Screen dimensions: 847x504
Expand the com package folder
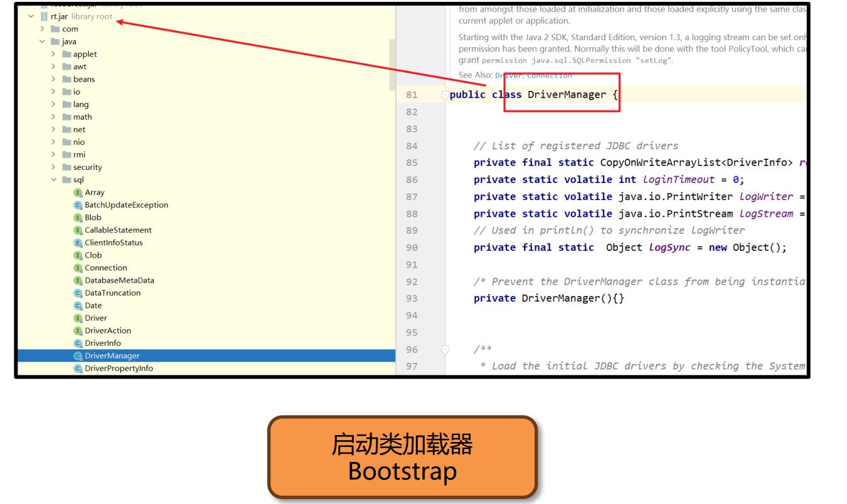coord(43,29)
